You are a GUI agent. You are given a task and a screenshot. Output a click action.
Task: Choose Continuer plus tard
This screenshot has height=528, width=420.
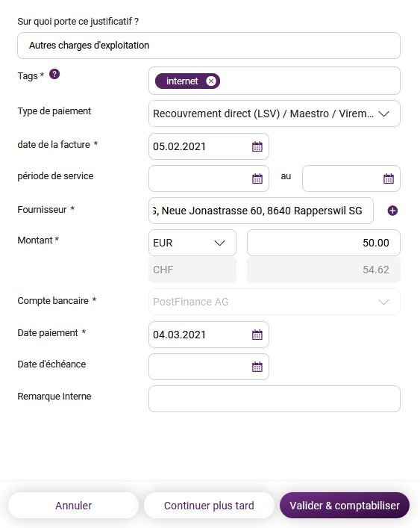pyautogui.click(x=209, y=506)
